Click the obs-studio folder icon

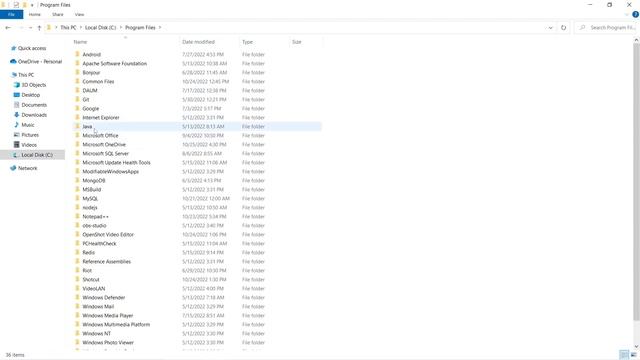[x=78, y=225]
